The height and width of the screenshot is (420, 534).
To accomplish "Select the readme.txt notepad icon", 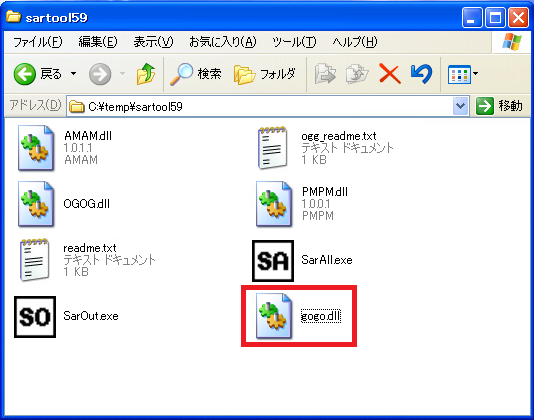I will point(34,260).
